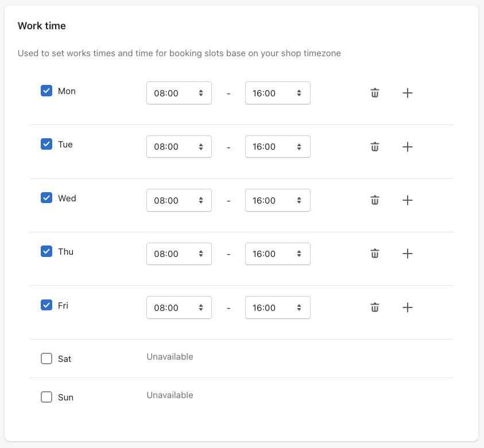484x448 pixels.
Task: Remove Tuesday's time slot with trash icon
Action: coord(374,147)
